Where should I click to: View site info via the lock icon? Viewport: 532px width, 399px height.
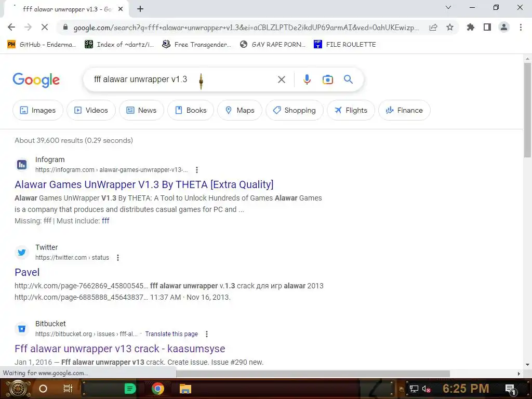coord(65,28)
